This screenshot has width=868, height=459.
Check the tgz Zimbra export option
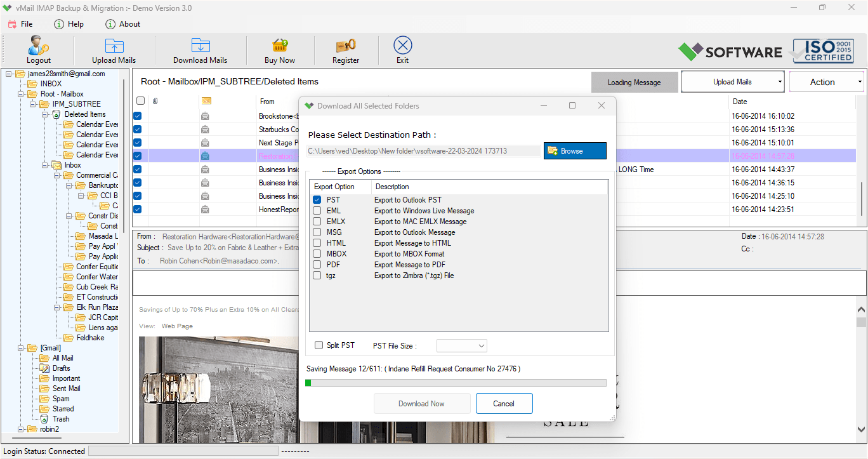[x=317, y=276]
